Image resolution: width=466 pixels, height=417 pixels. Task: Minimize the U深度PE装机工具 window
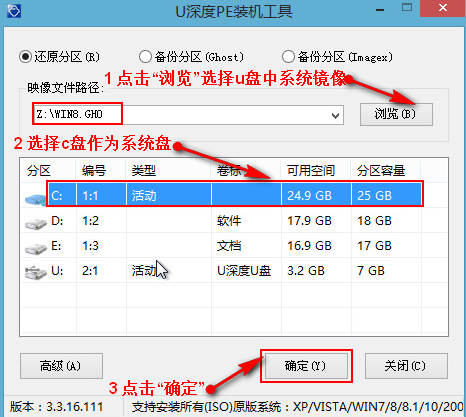click(379, 9)
